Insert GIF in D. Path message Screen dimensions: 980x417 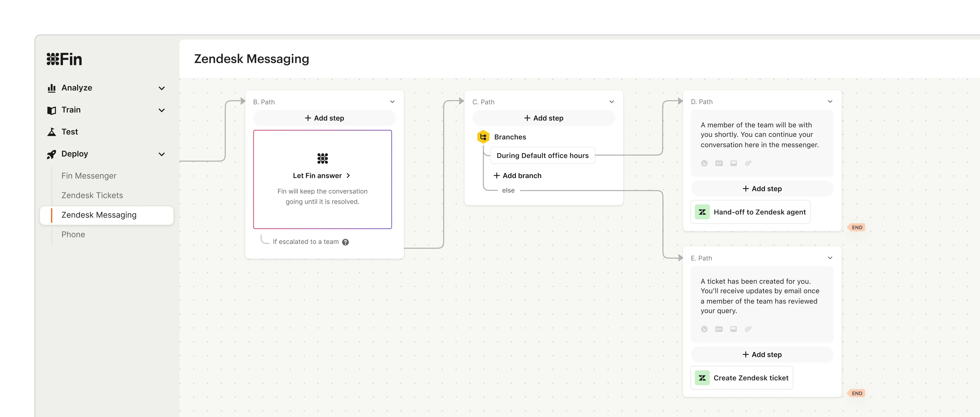[x=719, y=163]
